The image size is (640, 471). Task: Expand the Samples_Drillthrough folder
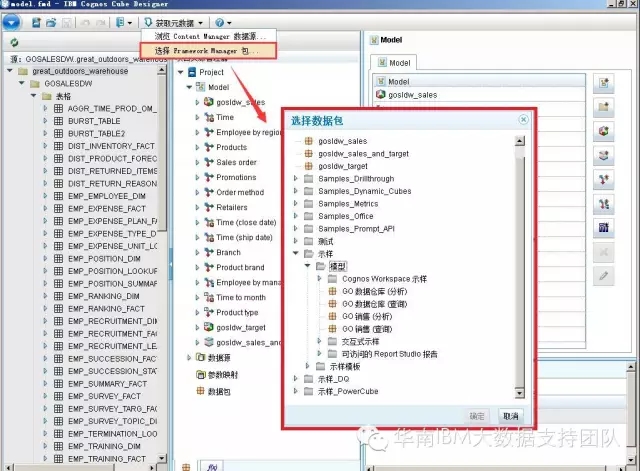pos(296,178)
